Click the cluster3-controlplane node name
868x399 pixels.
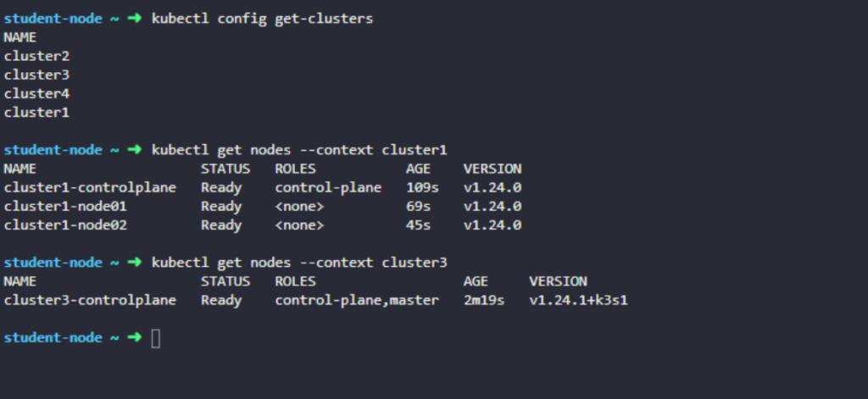coord(90,300)
